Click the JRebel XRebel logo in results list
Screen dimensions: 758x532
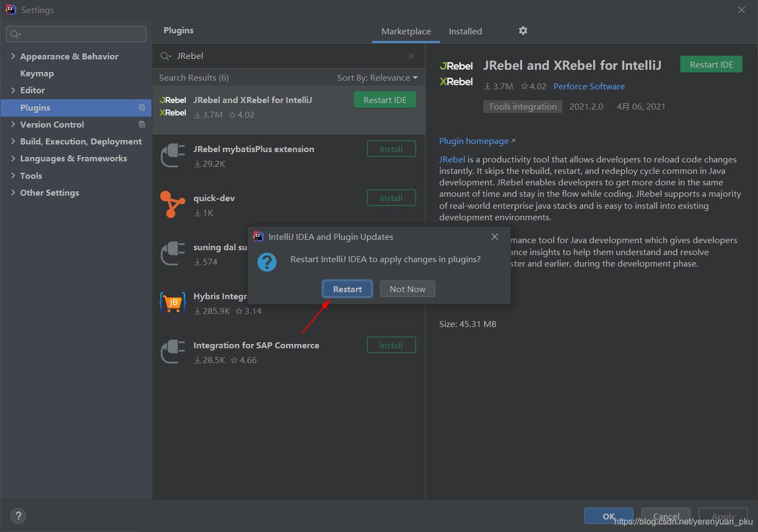tap(173, 106)
